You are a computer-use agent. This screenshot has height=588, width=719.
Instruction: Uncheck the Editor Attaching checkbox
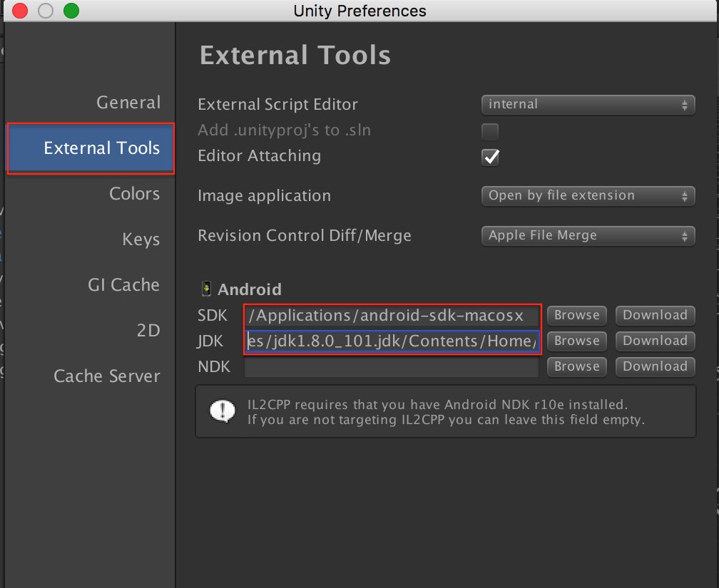490,158
